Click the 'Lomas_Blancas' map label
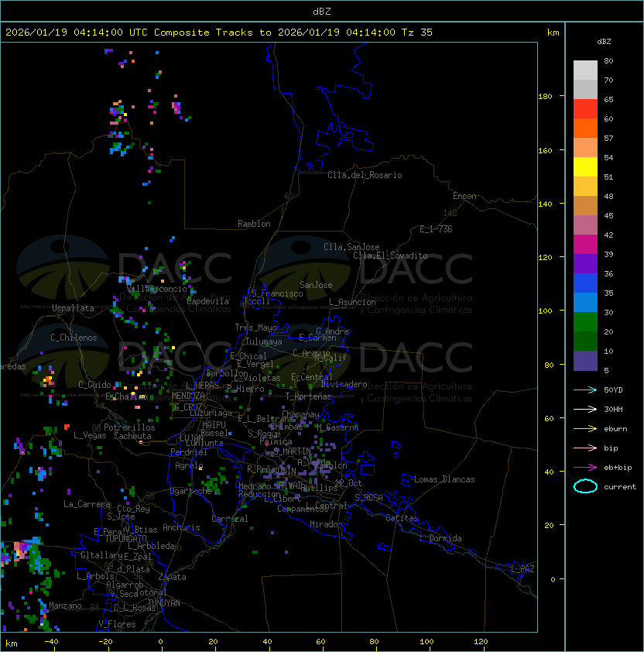644x652 pixels. (x=444, y=479)
